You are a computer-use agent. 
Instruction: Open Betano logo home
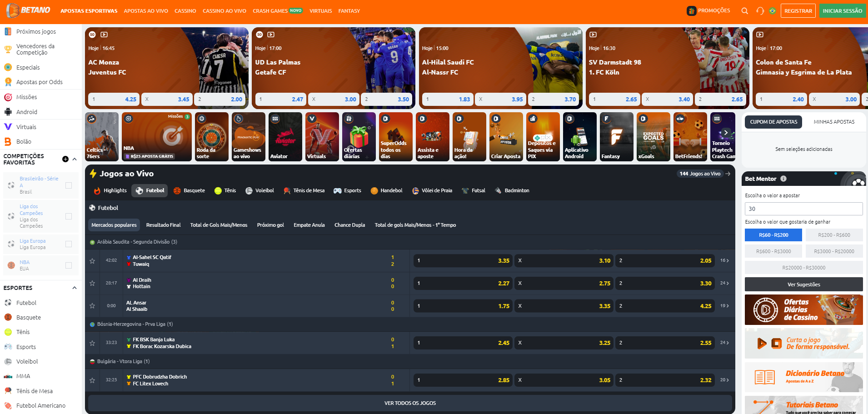click(x=28, y=10)
